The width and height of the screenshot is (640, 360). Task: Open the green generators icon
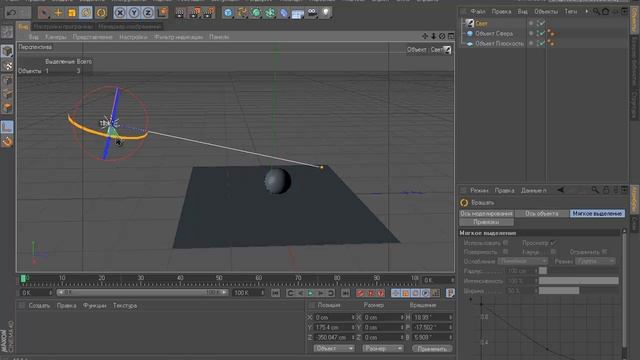(x=256, y=13)
